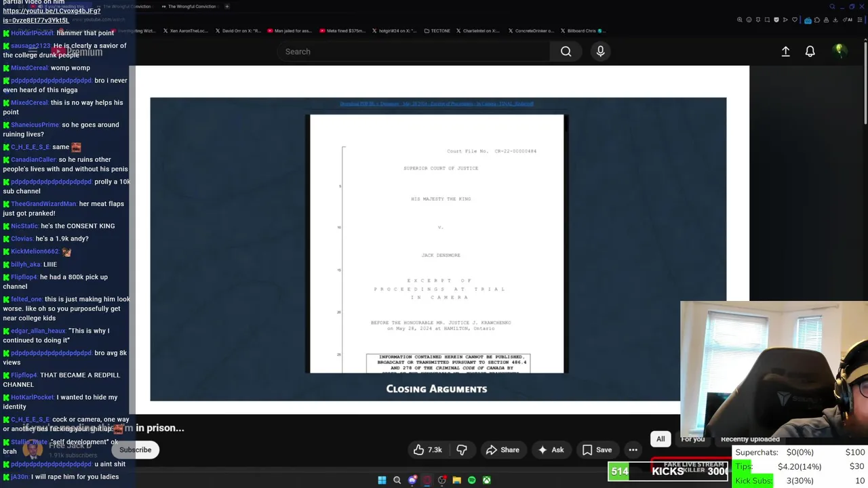Image resolution: width=868 pixels, height=488 pixels.
Task: Click username NicStatic in chat
Action: click(24, 226)
